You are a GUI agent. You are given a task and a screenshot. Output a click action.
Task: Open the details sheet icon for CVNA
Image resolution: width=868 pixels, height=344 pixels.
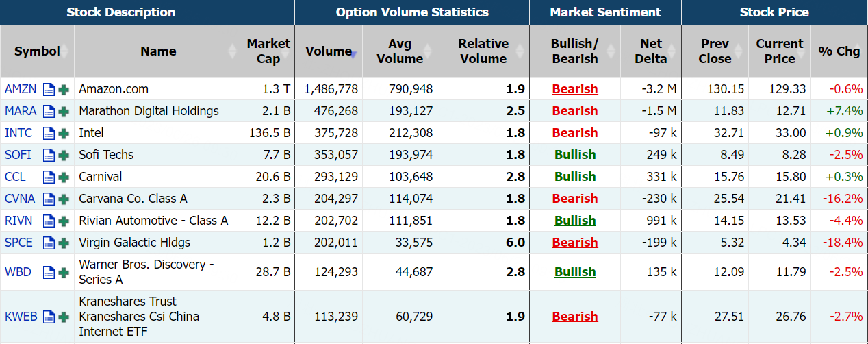(49, 199)
